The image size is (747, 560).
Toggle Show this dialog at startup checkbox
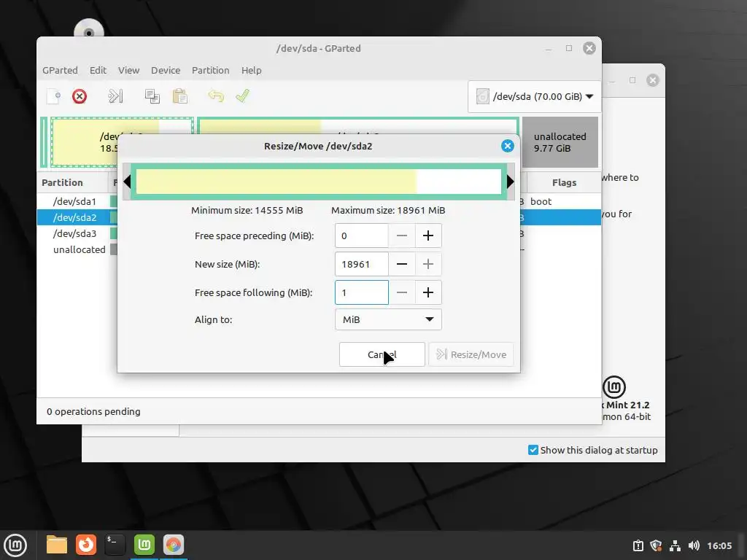tap(533, 450)
